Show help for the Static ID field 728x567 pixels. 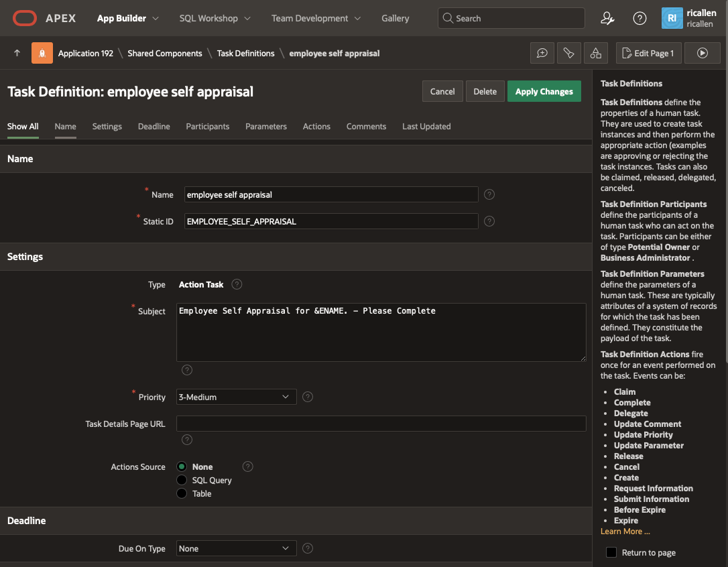[489, 221]
